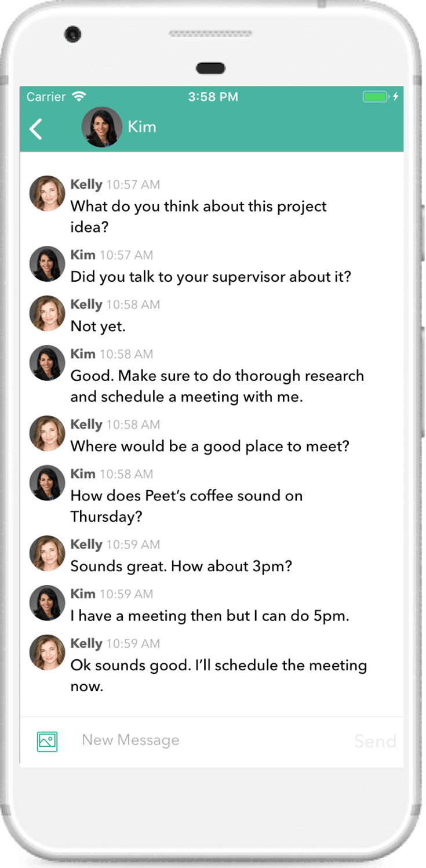Tap Kim's avatar next to supervisor question
The width and height of the screenshot is (426, 868).
pyautogui.click(x=47, y=264)
